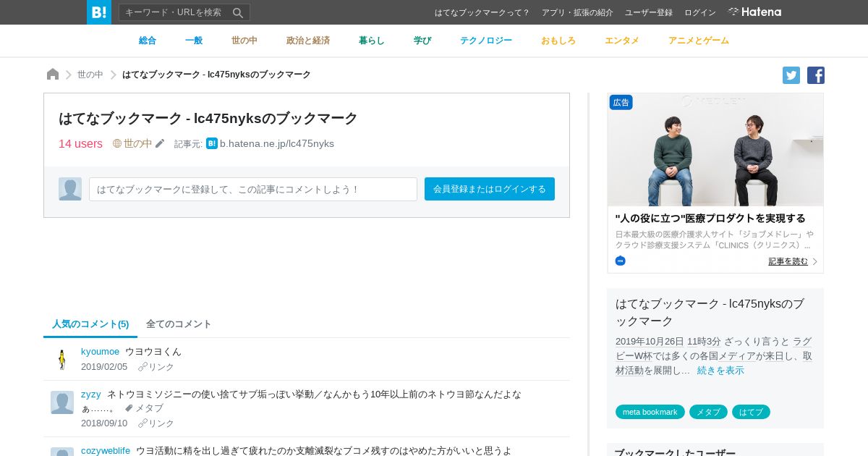Image resolution: width=868 pixels, height=456 pixels.
Task: Open zyzy user profile link
Action: 90,394
